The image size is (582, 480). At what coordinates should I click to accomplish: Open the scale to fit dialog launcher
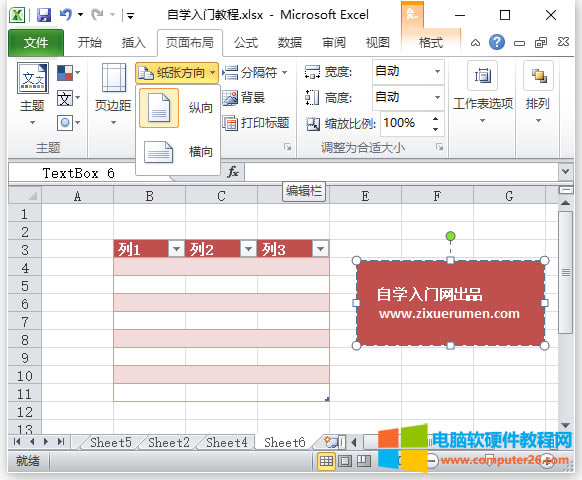pos(439,147)
